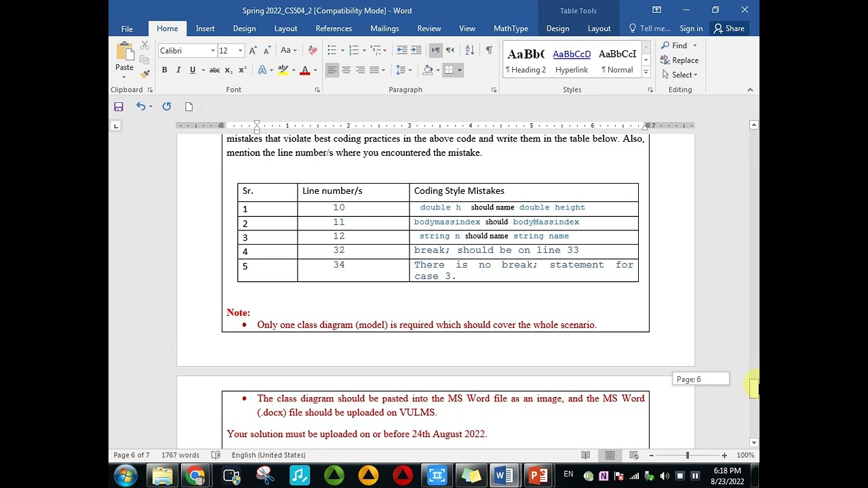Click the Tell me search field
868x488 pixels.
click(x=650, y=28)
